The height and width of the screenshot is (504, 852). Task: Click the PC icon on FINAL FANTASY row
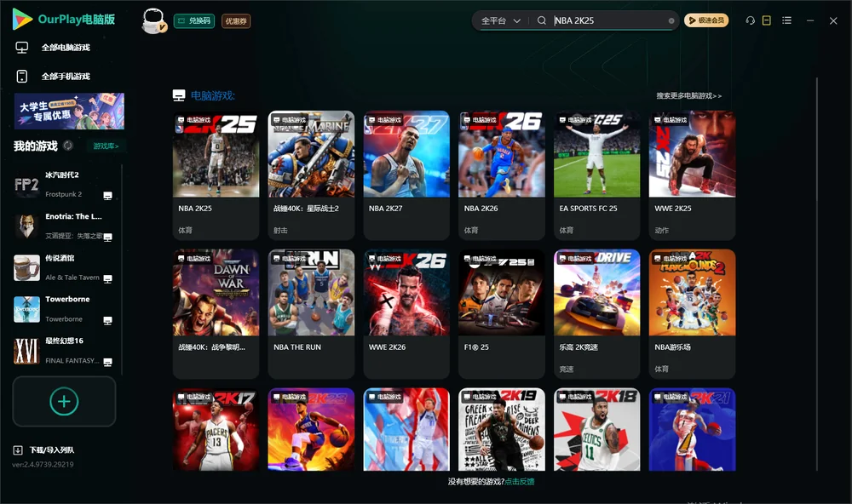pos(107,362)
